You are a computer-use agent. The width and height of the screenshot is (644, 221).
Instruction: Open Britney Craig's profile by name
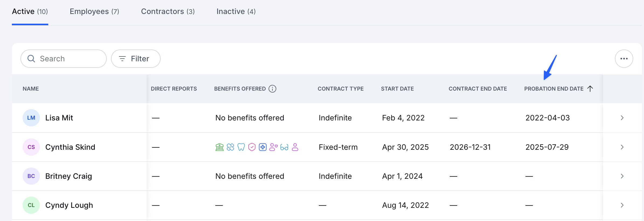click(69, 176)
